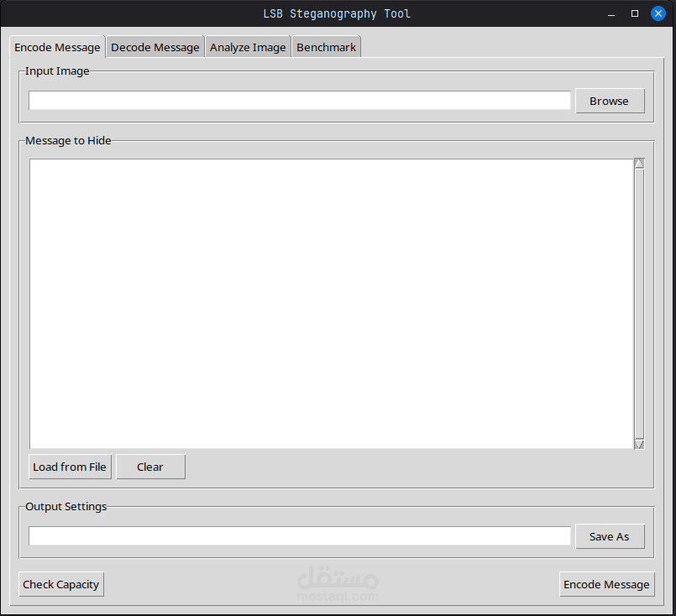Clear the message text
Image resolution: width=676 pixels, height=616 pixels.
click(x=150, y=467)
